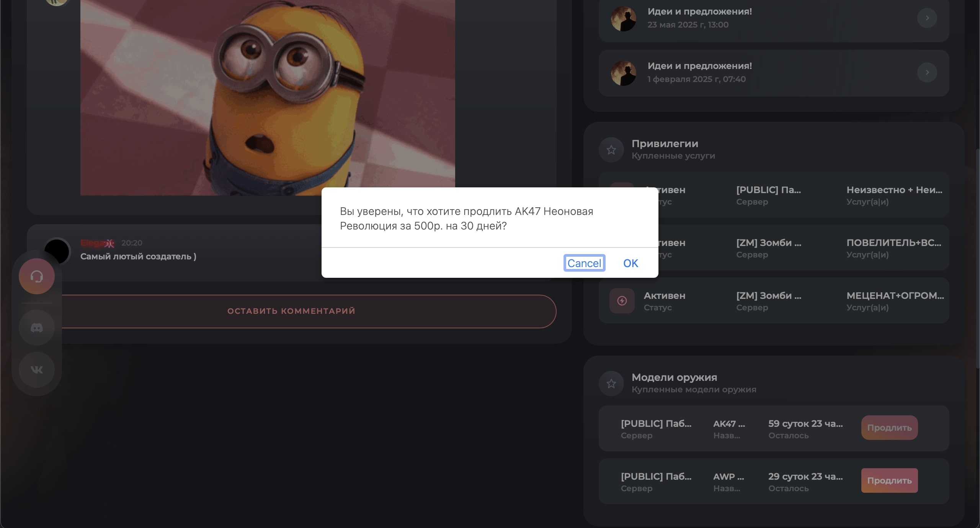
Task: Click the 'Модели оружия' section heading
Action: [675, 377]
